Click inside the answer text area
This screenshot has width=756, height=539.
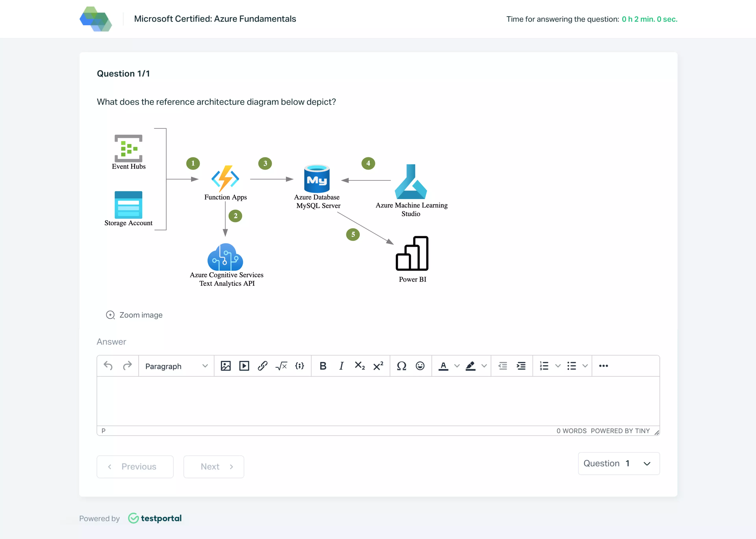coord(378,401)
